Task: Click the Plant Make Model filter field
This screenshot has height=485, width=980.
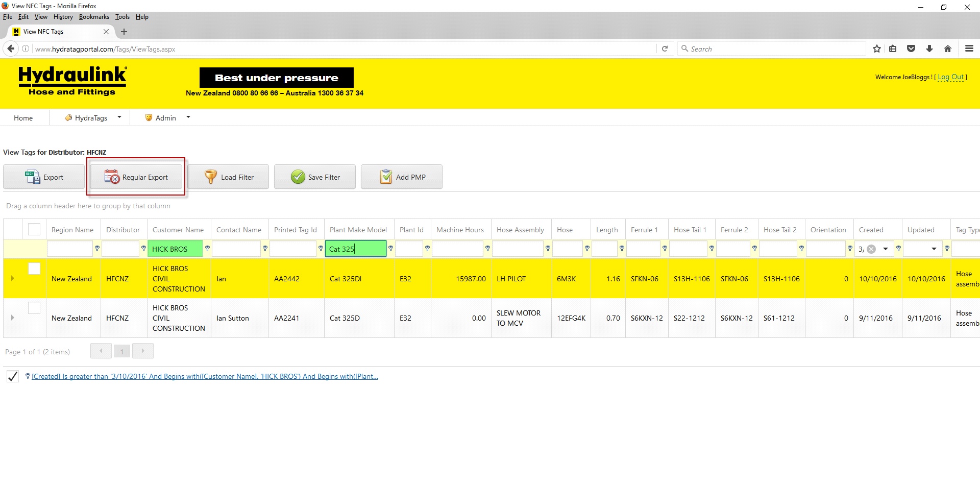Action: tap(356, 249)
